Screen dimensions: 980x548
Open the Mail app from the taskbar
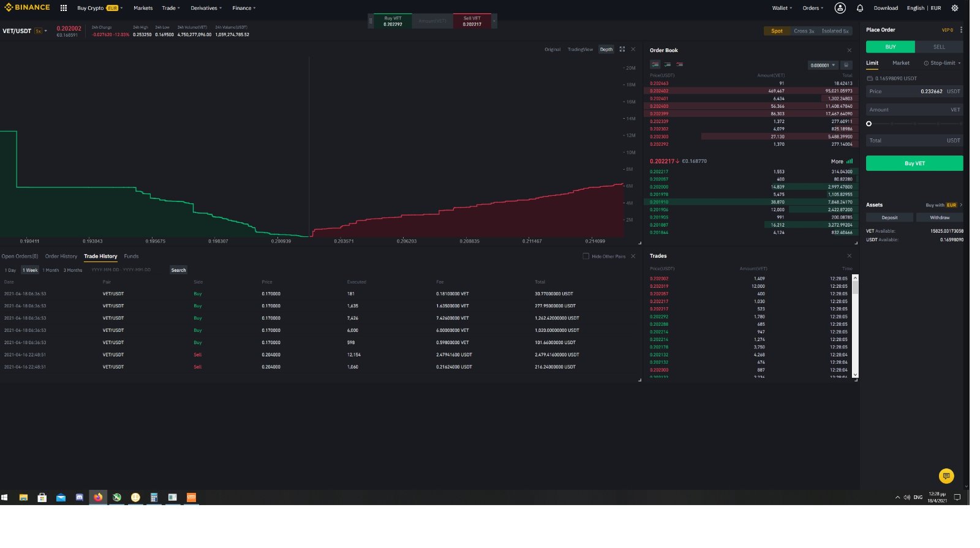click(x=61, y=497)
